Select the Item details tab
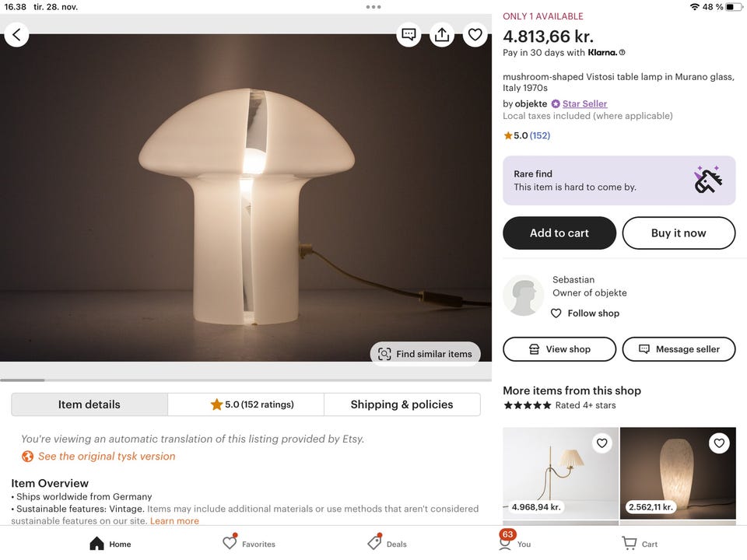Viewport: 747px width, 560px height. point(89,404)
